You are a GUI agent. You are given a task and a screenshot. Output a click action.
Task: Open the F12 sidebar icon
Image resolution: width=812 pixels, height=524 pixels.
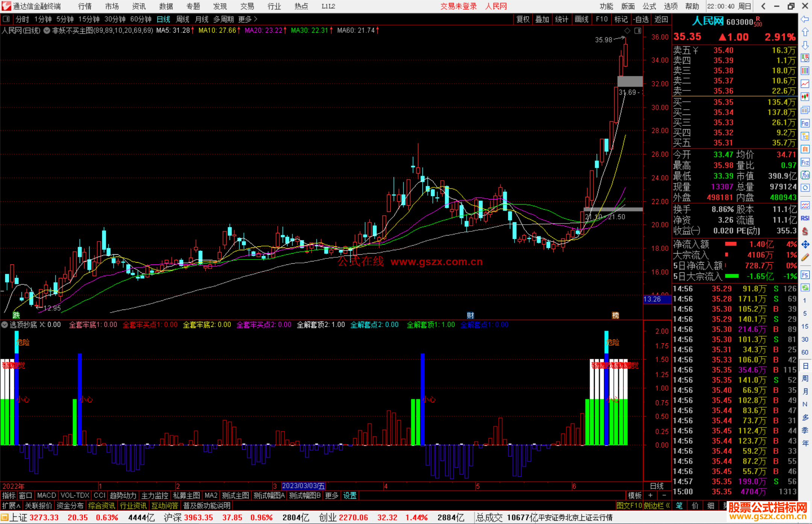(x=805, y=162)
